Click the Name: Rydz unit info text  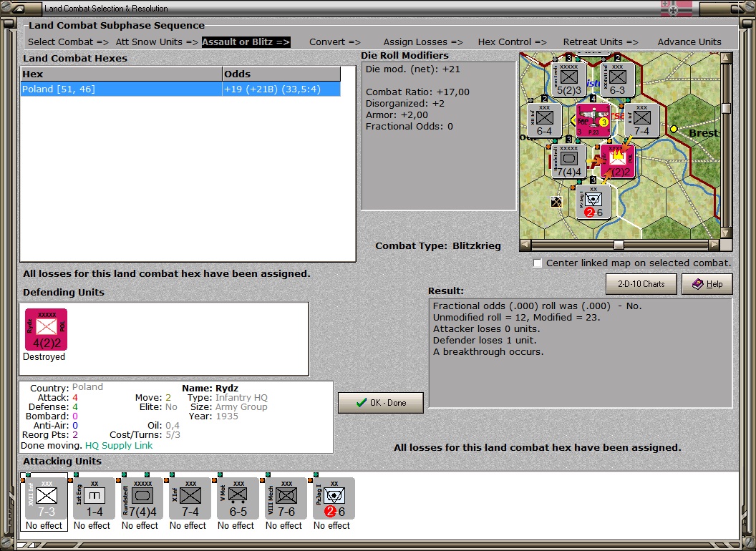tap(210, 388)
